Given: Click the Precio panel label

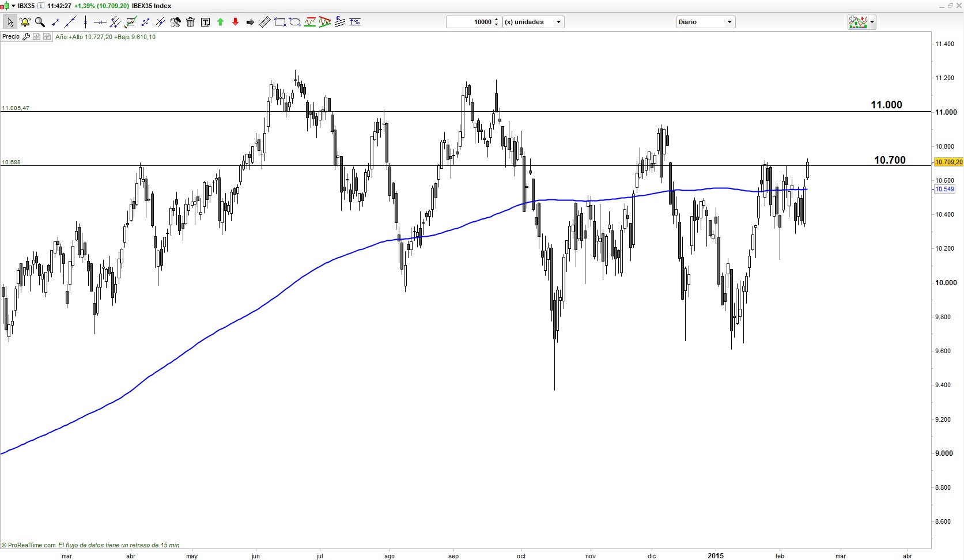Looking at the screenshot, I should click(11, 36).
